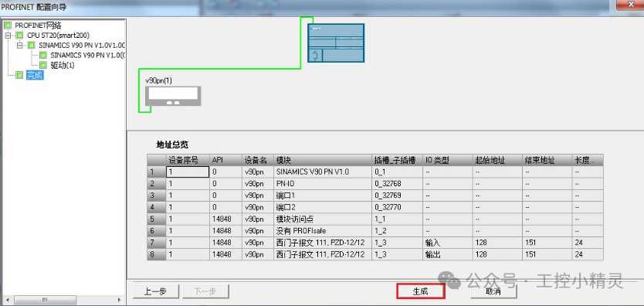Click the 起始地址 column header
The image size is (644, 306).
point(497,160)
